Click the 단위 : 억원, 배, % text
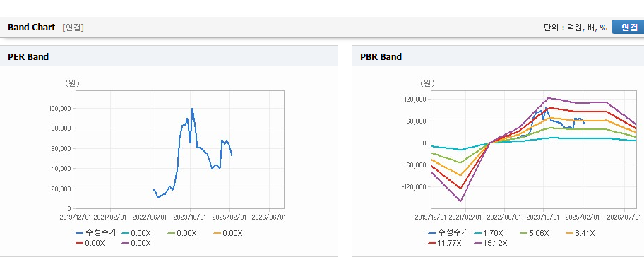 click(x=575, y=28)
